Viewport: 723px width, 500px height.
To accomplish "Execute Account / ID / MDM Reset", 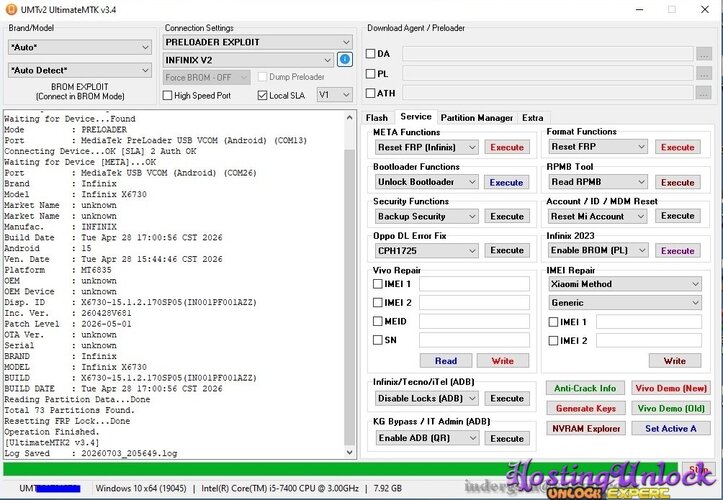I will (678, 216).
